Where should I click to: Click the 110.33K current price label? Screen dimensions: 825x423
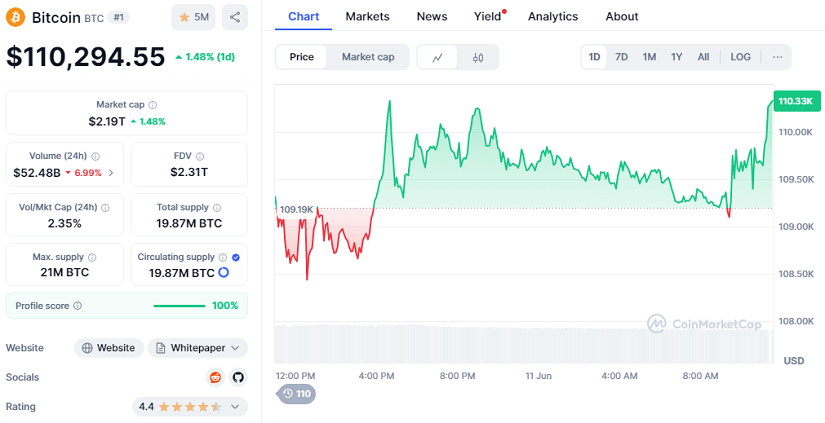[797, 101]
